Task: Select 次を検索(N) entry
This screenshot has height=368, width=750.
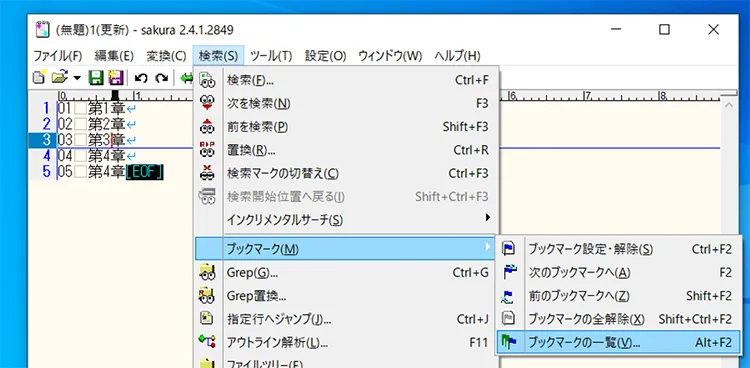Action: [x=347, y=103]
